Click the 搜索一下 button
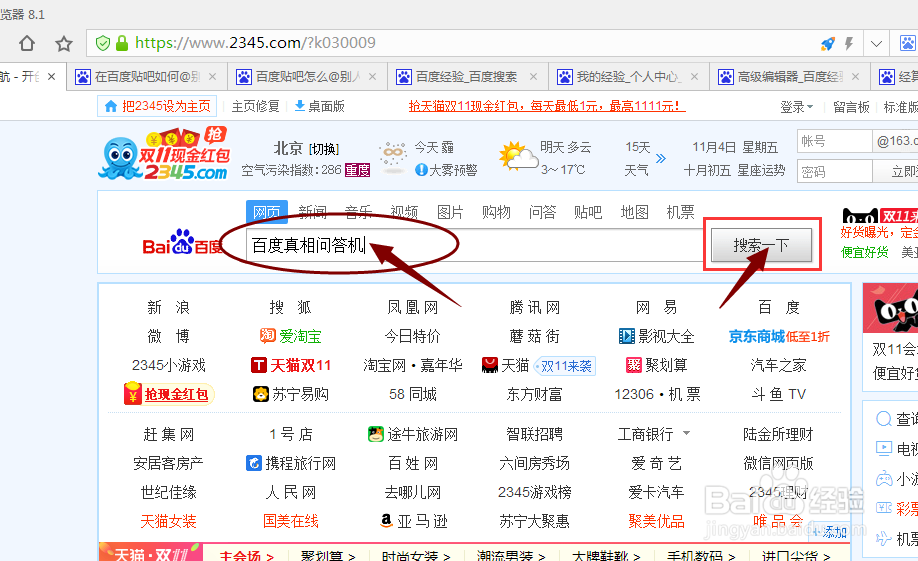The height and width of the screenshot is (561, 918). (x=761, y=245)
